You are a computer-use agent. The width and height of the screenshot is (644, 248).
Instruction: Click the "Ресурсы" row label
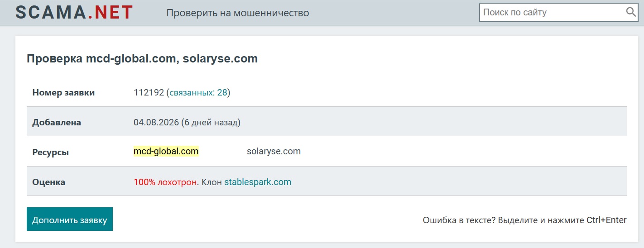point(51,153)
